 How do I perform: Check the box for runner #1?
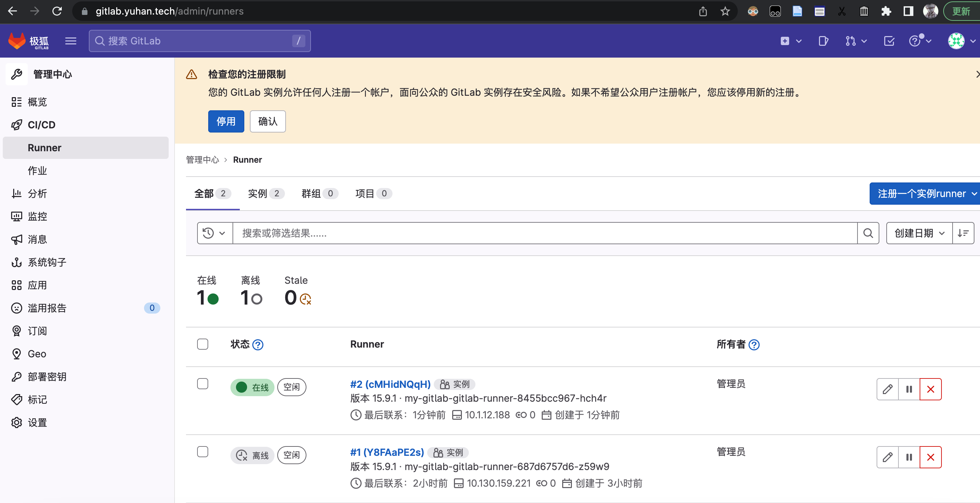pyautogui.click(x=203, y=452)
